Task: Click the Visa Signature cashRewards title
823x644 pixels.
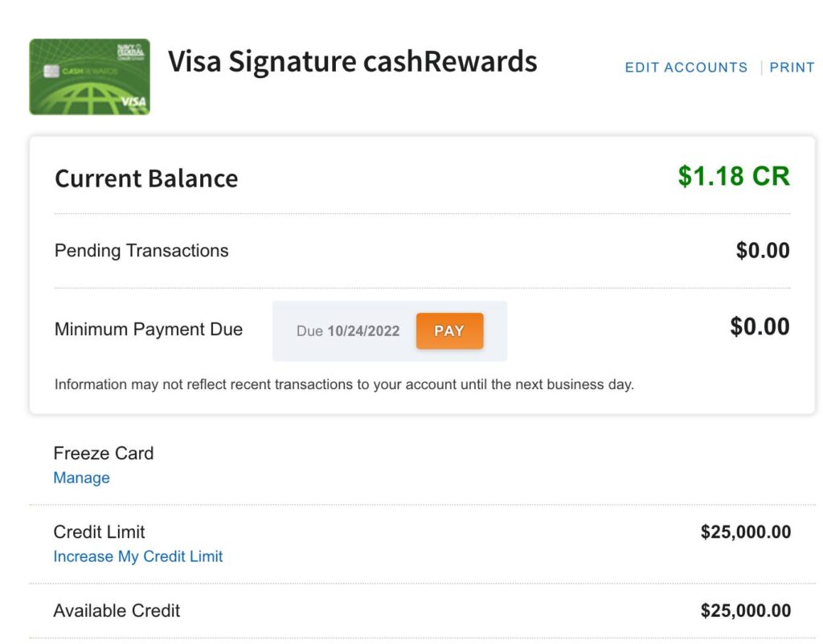Action: (352, 62)
